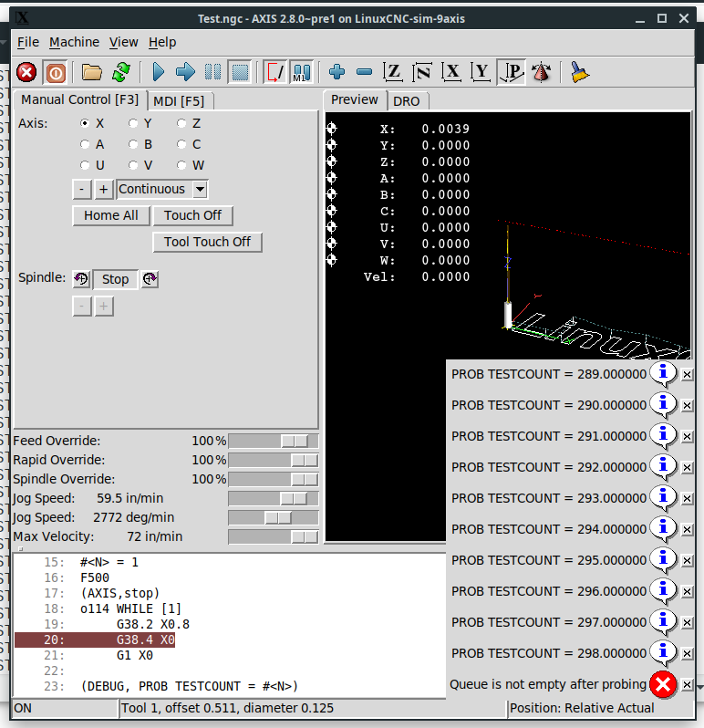
Task: Toggle optional pause M1 icon
Action: [x=302, y=72]
